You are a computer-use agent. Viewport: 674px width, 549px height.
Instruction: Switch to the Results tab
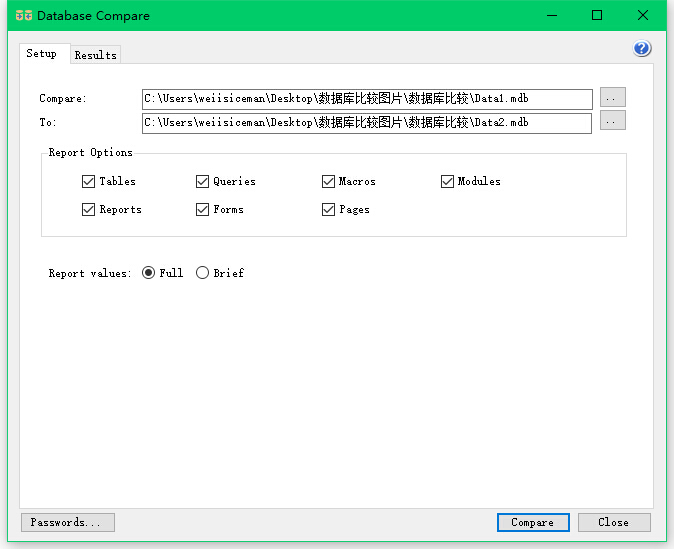tap(95, 55)
